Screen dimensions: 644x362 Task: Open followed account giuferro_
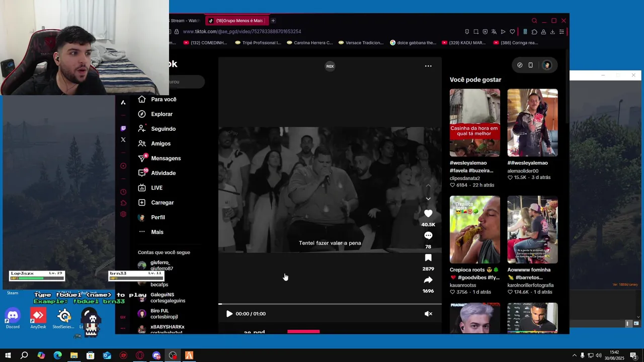click(156, 265)
